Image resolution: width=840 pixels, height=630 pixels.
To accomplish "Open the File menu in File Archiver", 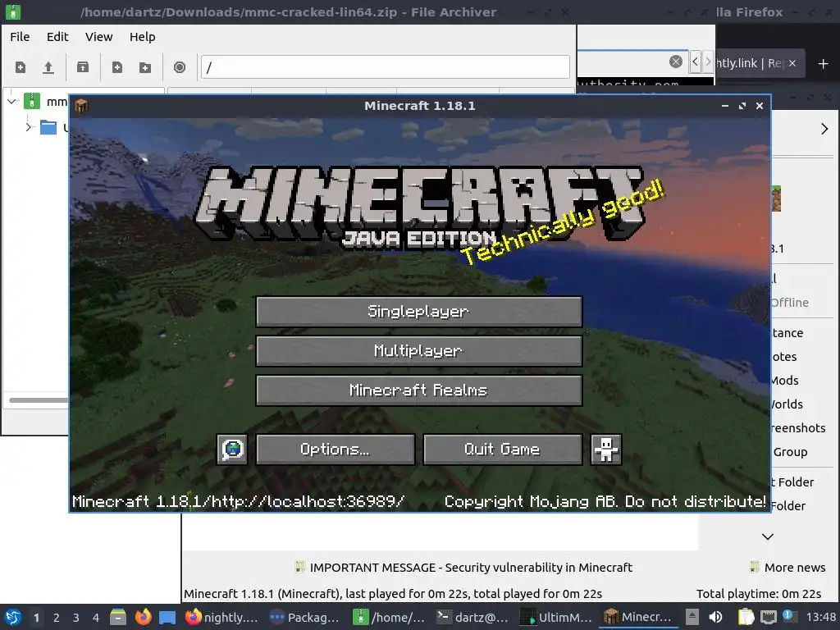I will (x=20, y=37).
